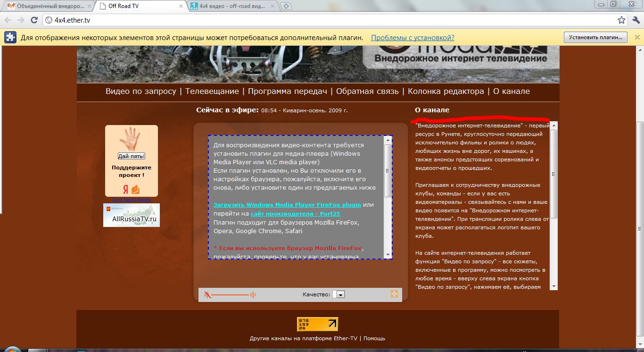Open 'Программа передач' in the site menu
644x352 pixels.
tap(287, 92)
